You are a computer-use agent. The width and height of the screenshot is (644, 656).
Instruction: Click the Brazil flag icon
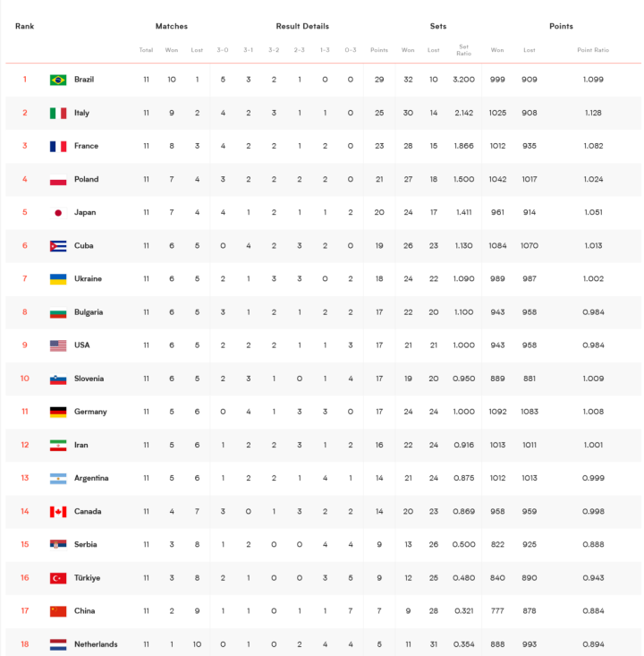tap(58, 80)
